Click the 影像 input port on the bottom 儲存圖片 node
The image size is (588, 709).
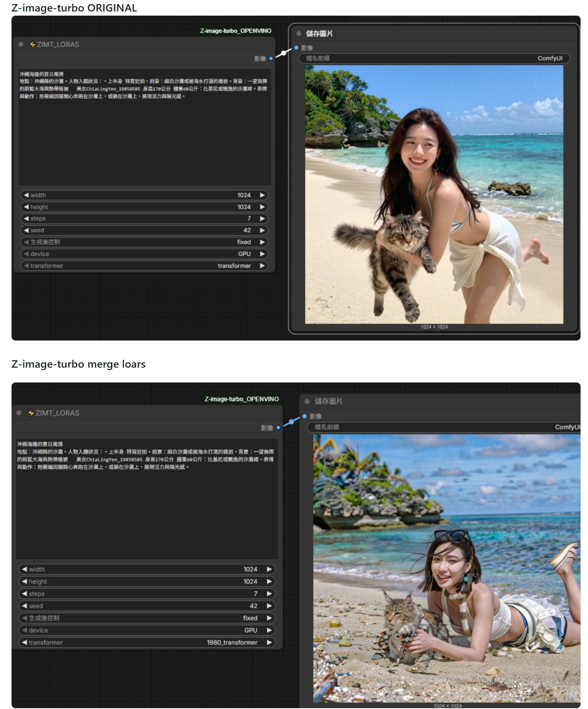tap(305, 416)
